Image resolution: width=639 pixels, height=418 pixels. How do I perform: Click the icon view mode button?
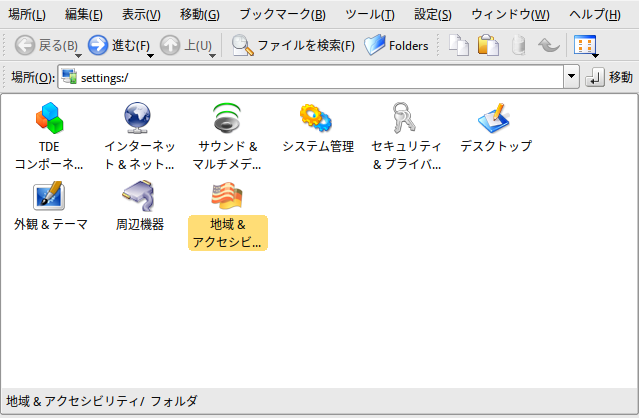(585, 45)
